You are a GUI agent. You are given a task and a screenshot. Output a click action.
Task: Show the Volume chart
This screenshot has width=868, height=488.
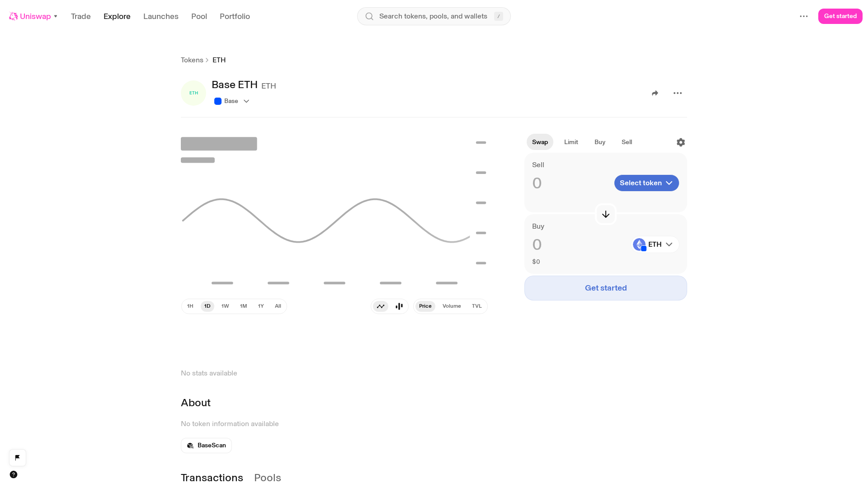point(452,306)
